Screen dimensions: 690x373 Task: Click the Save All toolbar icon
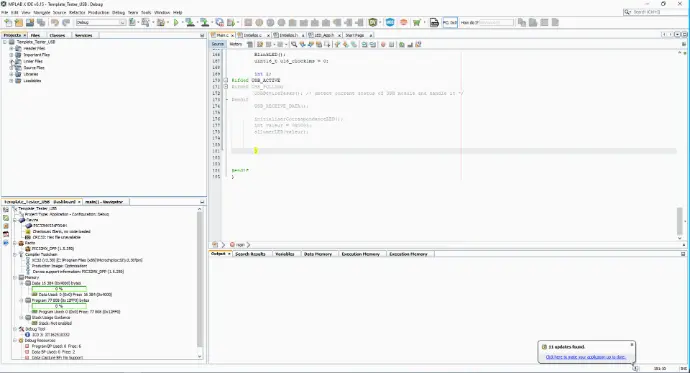click(41, 22)
